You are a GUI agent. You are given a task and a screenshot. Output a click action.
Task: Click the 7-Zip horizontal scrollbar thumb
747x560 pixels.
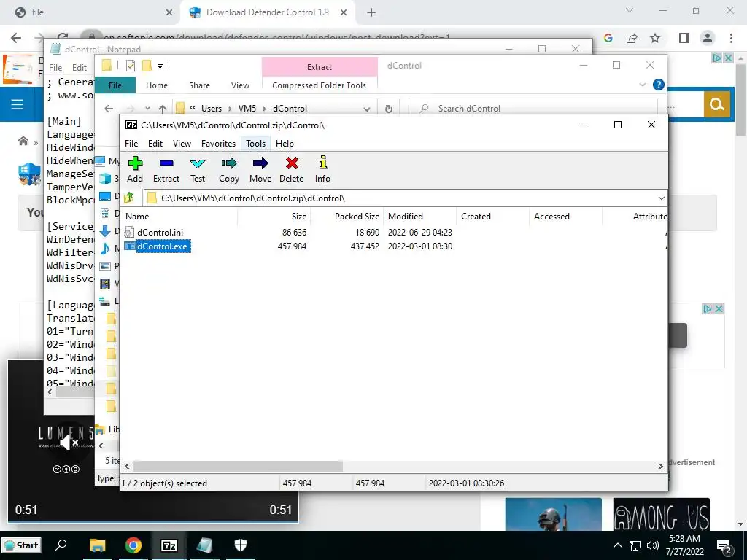pyautogui.click(x=238, y=466)
